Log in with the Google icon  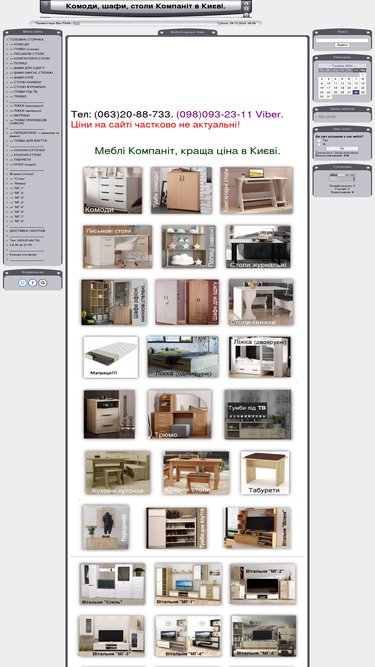click(x=43, y=282)
